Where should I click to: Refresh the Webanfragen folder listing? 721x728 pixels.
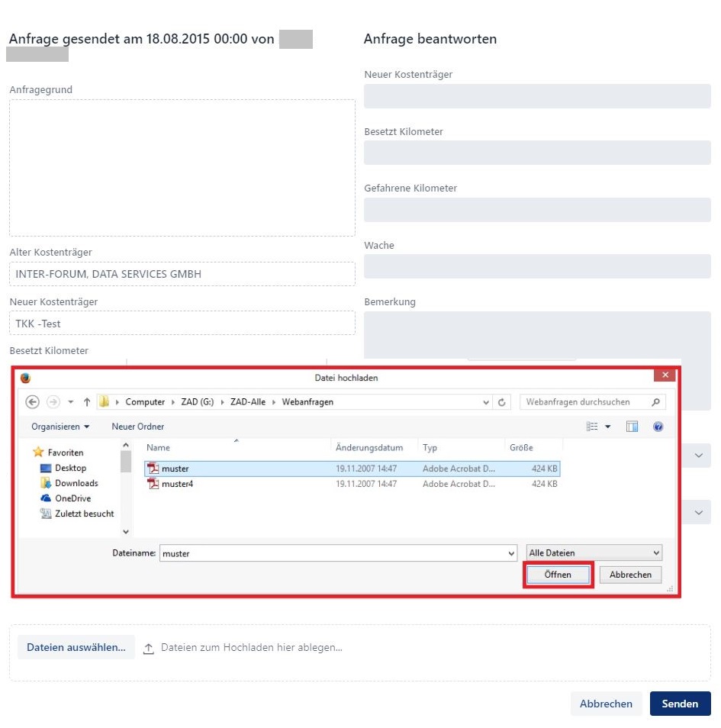[502, 402]
